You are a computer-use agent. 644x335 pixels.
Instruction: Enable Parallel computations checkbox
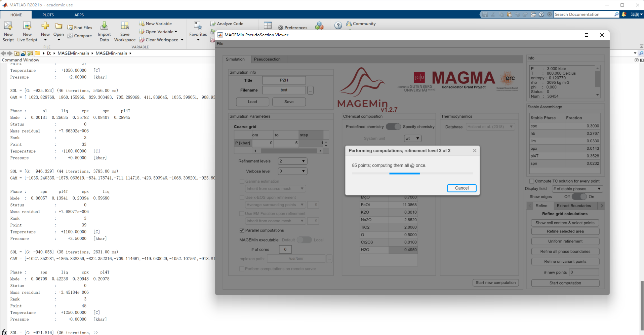(x=242, y=230)
